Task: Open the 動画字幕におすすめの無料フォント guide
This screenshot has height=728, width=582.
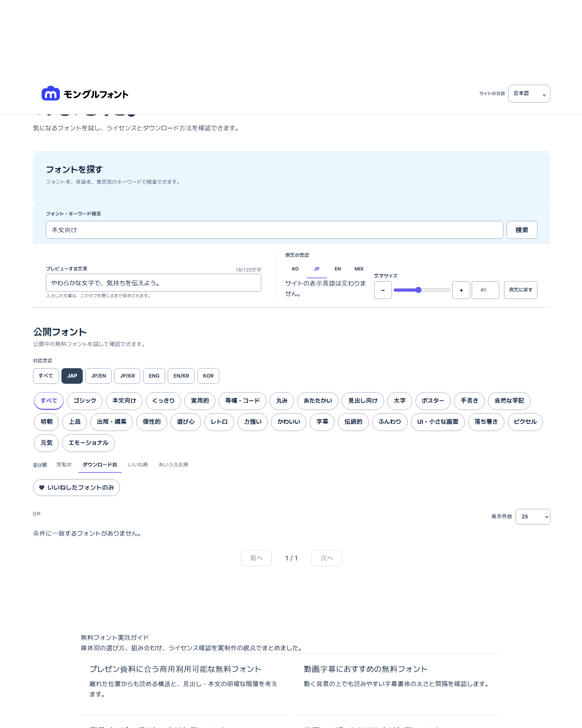Action: [x=365, y=669]
